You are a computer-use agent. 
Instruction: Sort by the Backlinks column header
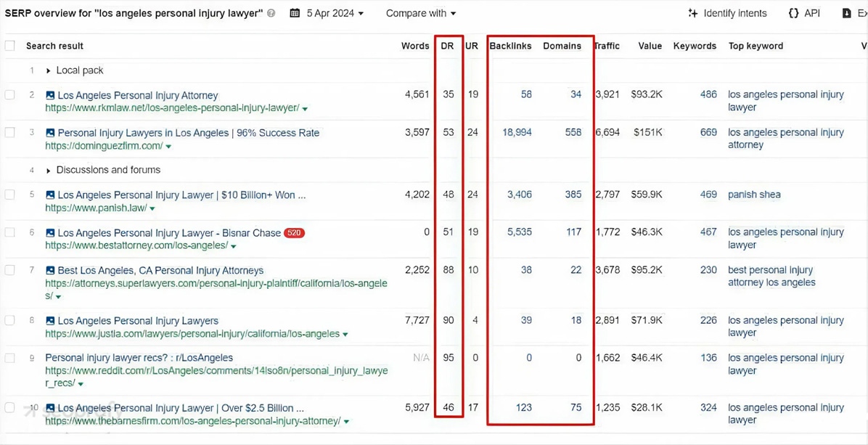click(x=510, y=46)
